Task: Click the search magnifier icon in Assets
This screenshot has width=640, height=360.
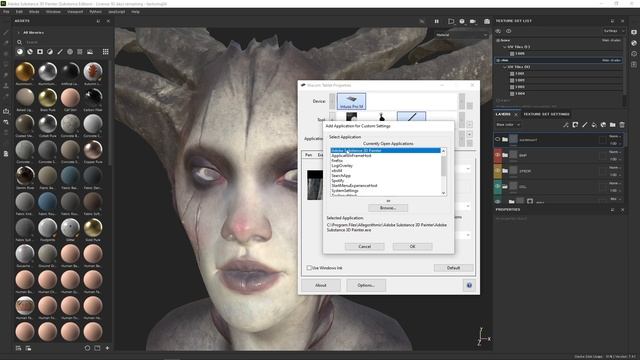Action: click(19, 42)
